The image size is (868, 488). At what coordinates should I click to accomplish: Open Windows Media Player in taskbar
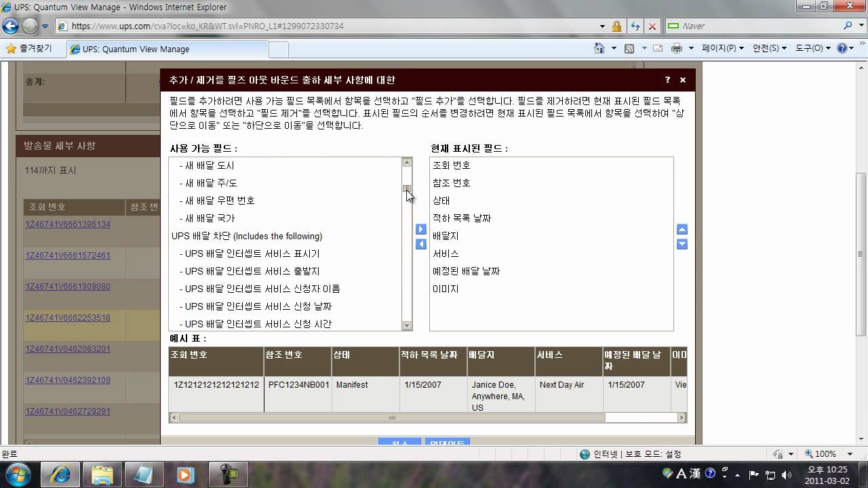click(x=185, y=474)
